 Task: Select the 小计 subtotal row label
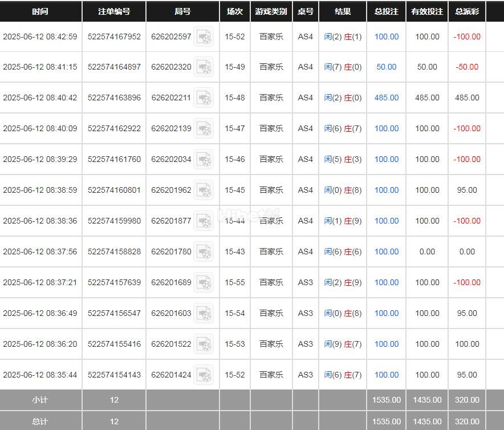coord(40,400)
